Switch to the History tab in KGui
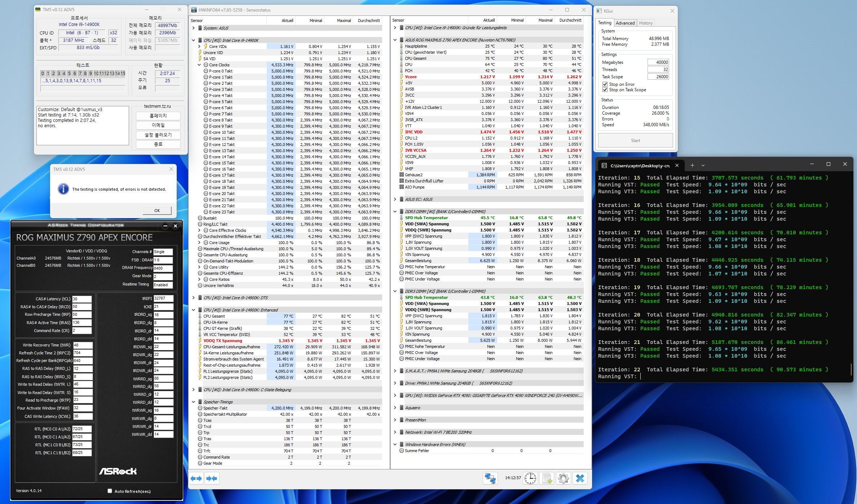 645,23
